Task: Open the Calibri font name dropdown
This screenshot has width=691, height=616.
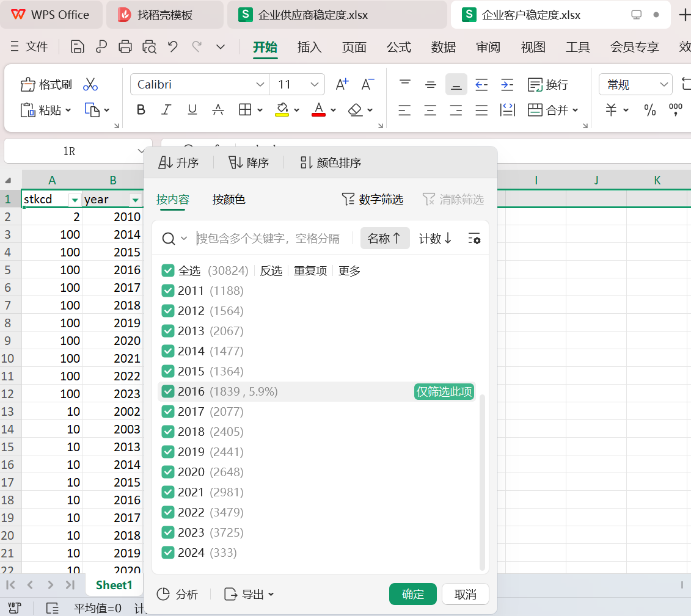Action: 260,85
